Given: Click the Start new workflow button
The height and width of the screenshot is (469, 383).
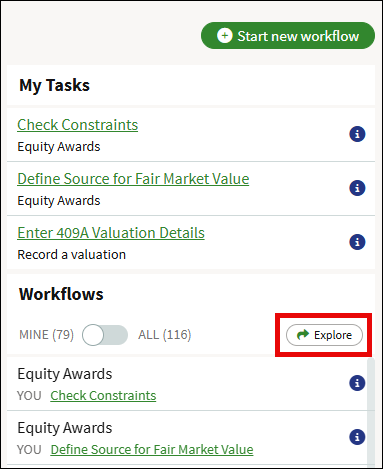Looking at the screenshot, I should tap(288, 36).
